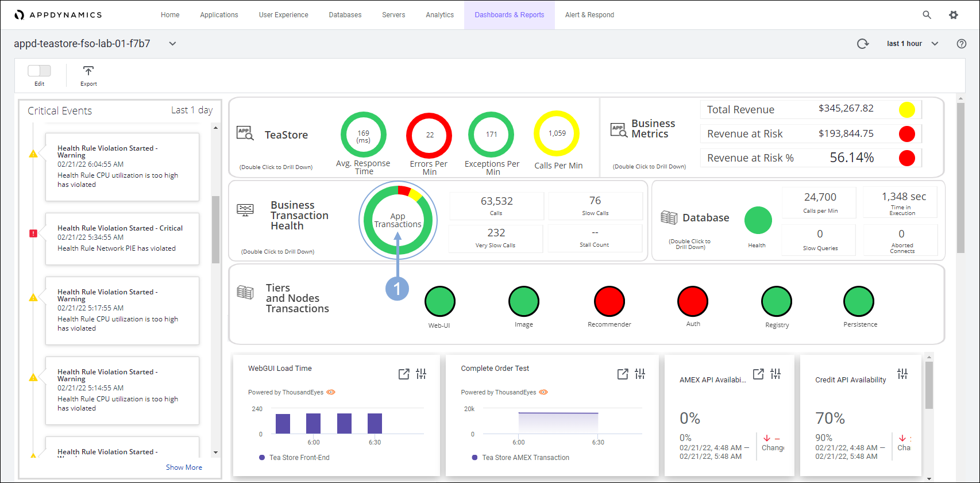Switch to the Dashboards & Reports tab

coord(509,15)
